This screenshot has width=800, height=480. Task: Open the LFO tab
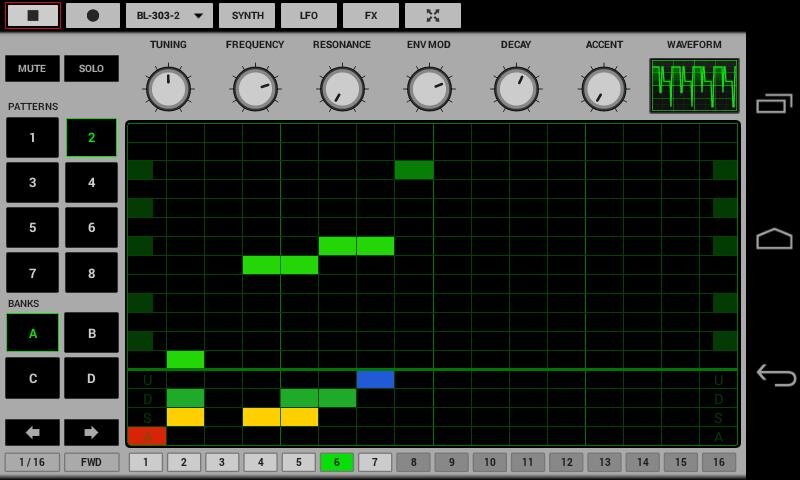[x=309, y=16]
